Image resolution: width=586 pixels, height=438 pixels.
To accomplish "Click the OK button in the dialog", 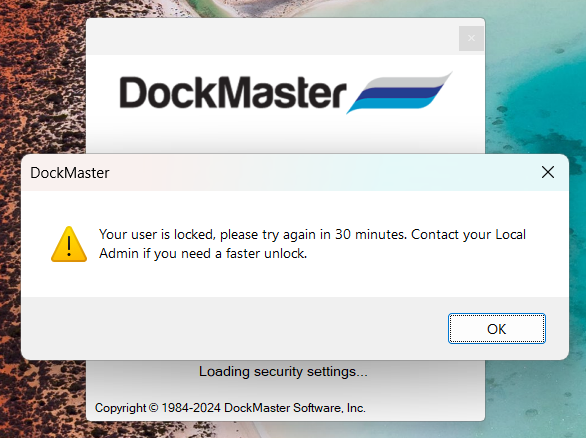I will [497, 328].
